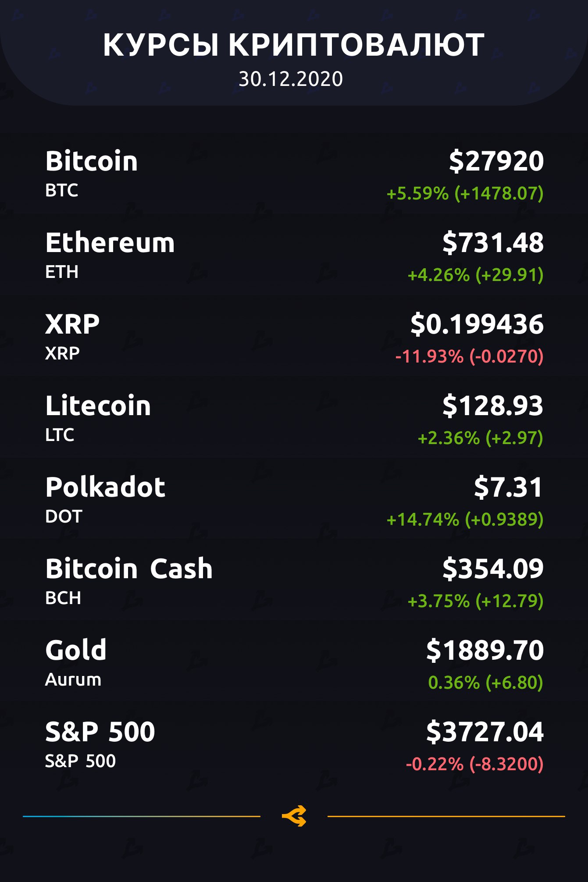Click the S&P 500 value $3727.04
588x882 pixels.
point(485,732)
